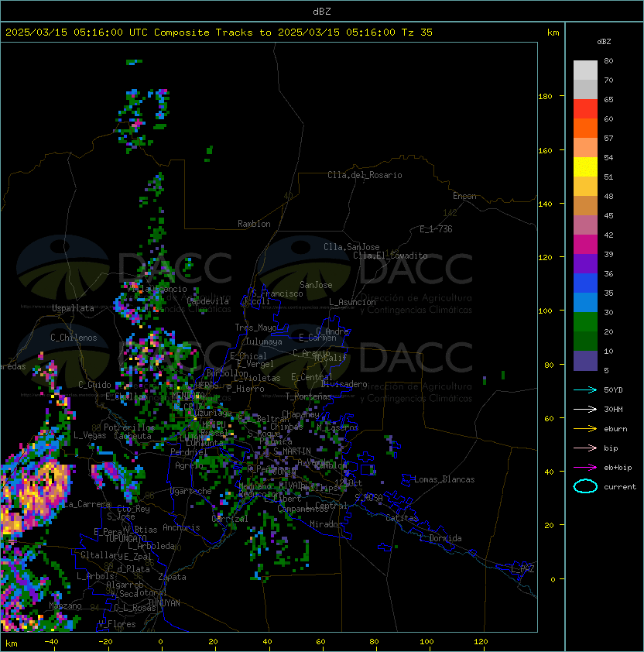The width and height of the screenshot is (644, 652).
Task: Click the eb+bip legend label
Action: pyautogui.click(x=618, y=468)
